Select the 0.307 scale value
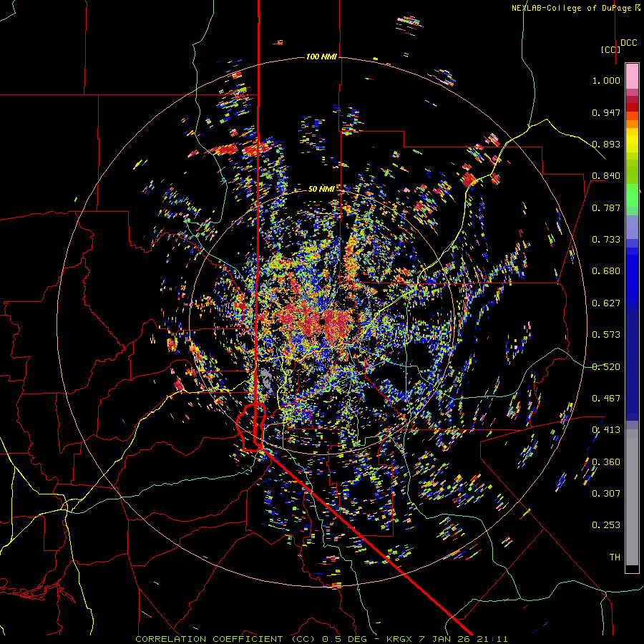Screen dimensions: 644x644 (x=606, y=494)
